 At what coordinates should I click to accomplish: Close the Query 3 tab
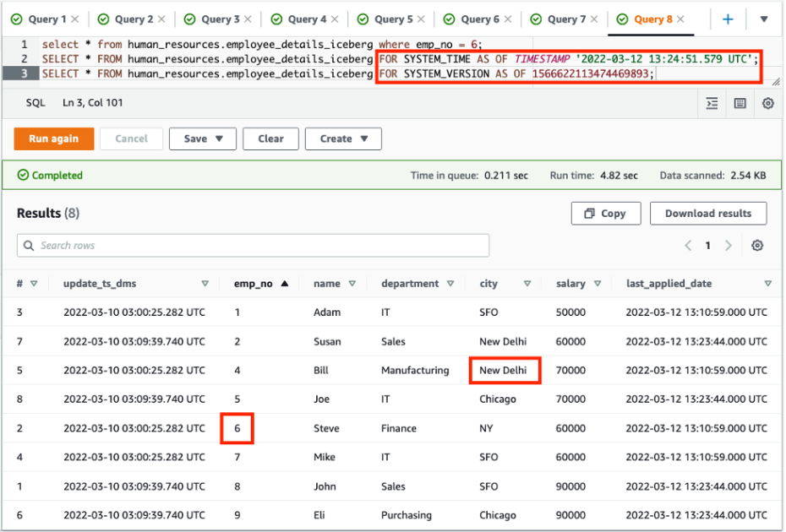click(248, 19)
